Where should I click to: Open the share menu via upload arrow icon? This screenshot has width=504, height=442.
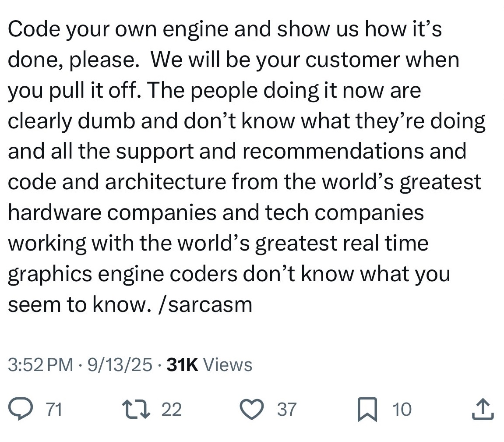click(483, 409)
